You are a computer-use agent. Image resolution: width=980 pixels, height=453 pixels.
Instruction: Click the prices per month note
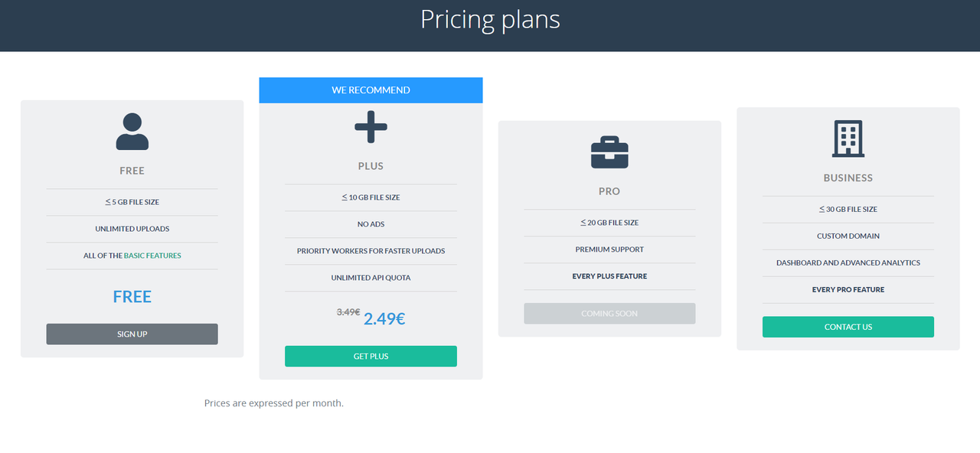273,403
